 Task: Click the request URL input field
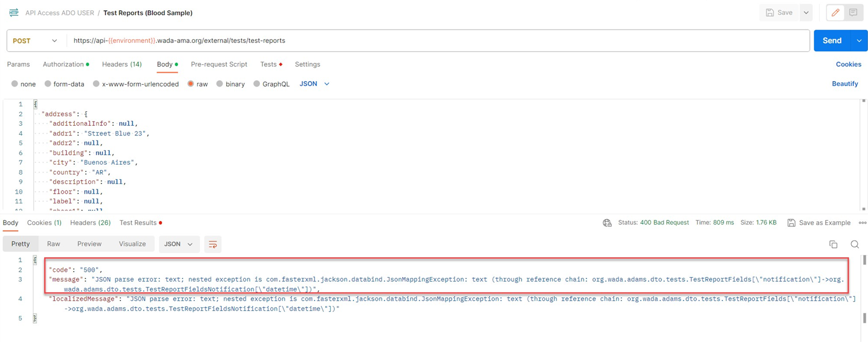438,41
